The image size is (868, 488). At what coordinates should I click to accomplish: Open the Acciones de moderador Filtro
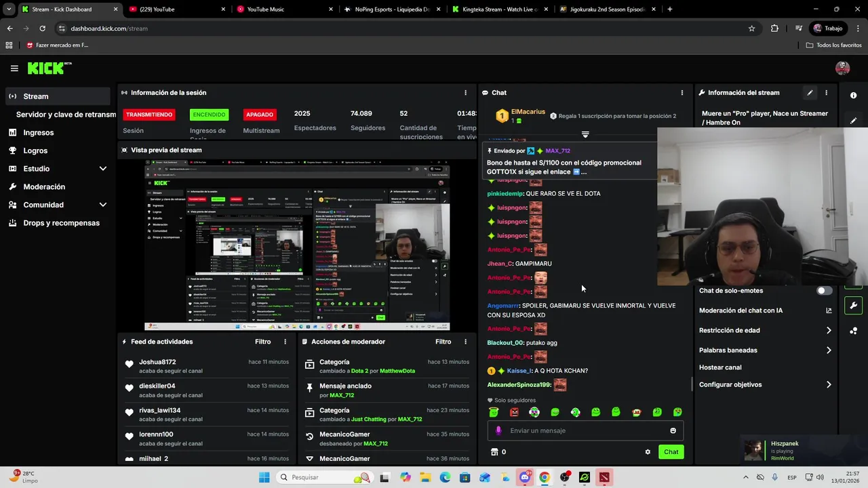(443, 342)
